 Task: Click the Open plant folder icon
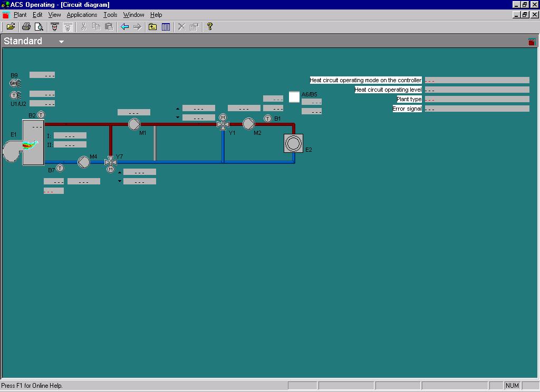[x=11, y=26]
